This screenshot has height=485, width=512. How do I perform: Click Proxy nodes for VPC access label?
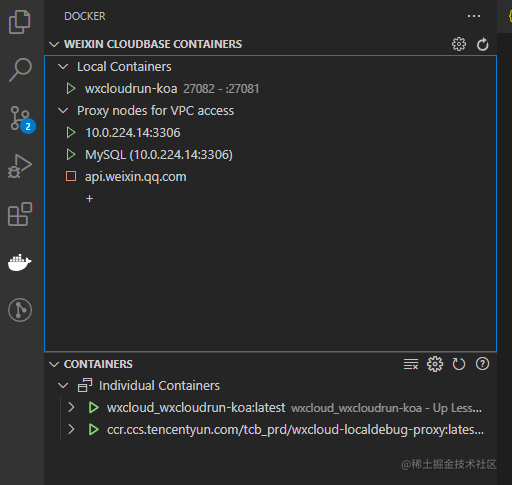coord(155,111)
